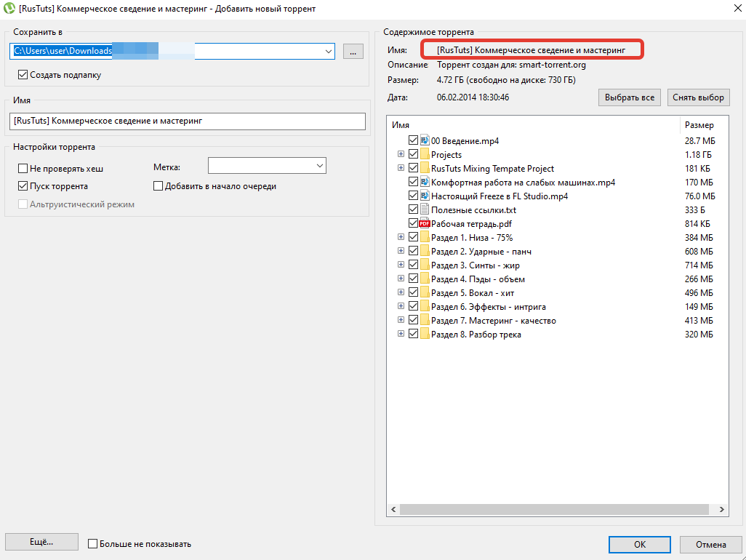The width and height of the screenshot is (746, 560).
Task: Click the video icon of 00 Введение.mp4
Action: pyautogui.click(x=425, y=140)
